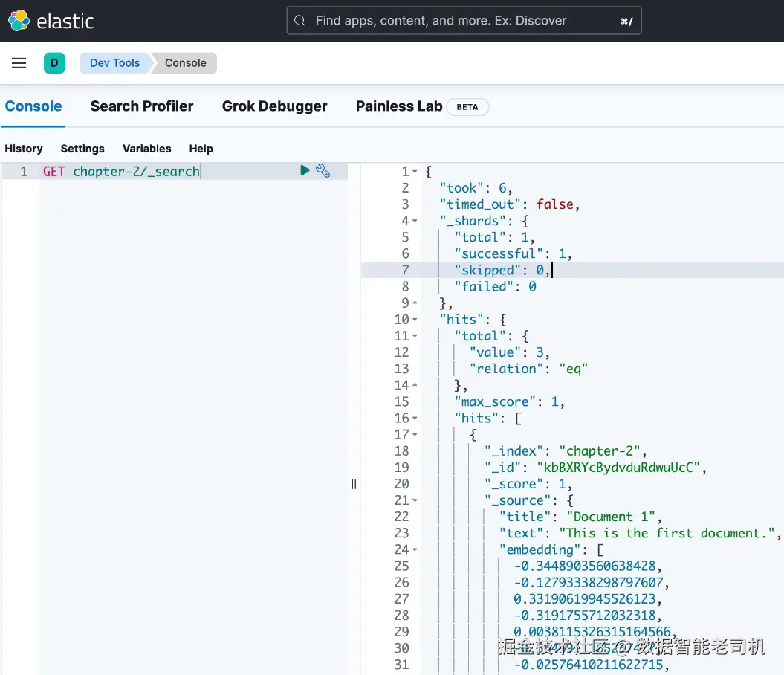784x675 pixels.
Task: Fold the "total" object at line 11
Action: (415, 336)
